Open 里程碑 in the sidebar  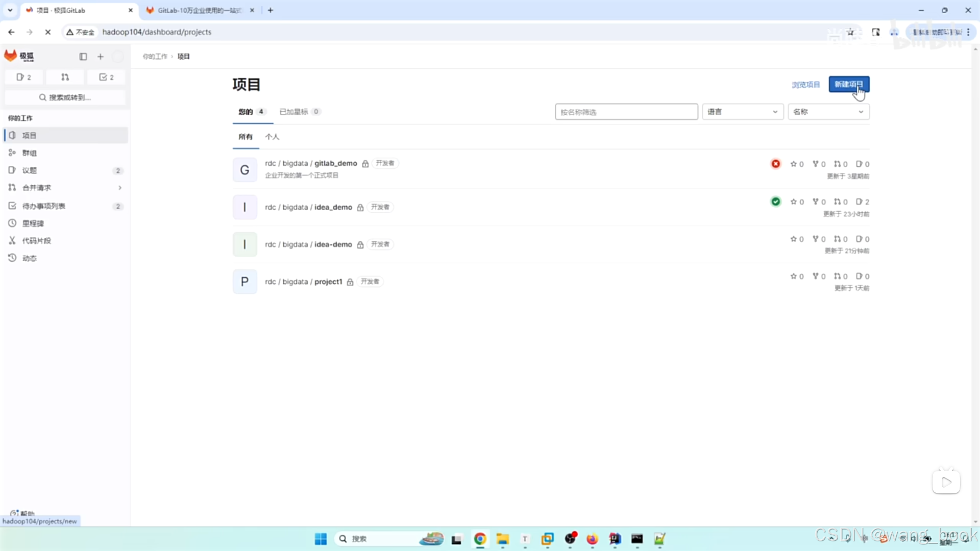tap(66, 223)
